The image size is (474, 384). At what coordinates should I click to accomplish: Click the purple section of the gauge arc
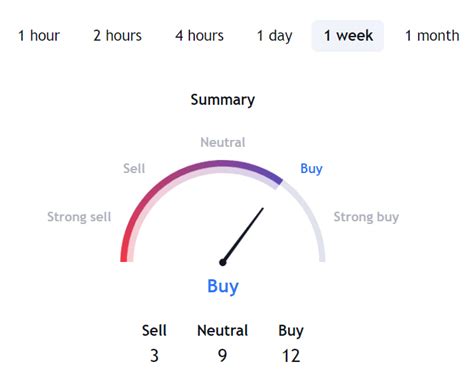[253, 167]
